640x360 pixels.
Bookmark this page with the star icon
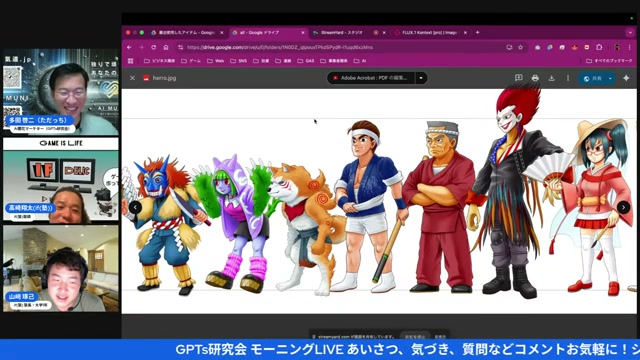(520, 47)
